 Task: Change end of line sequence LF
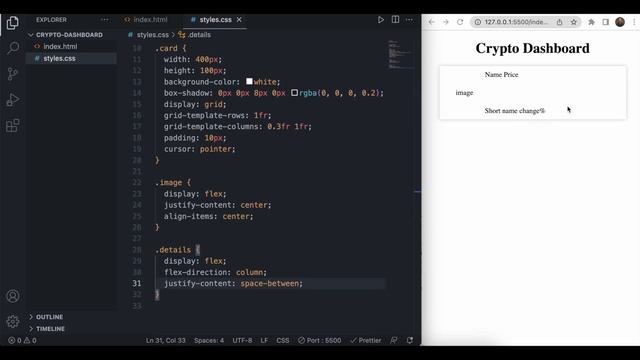pyautogui.click(x=264, y=340)
